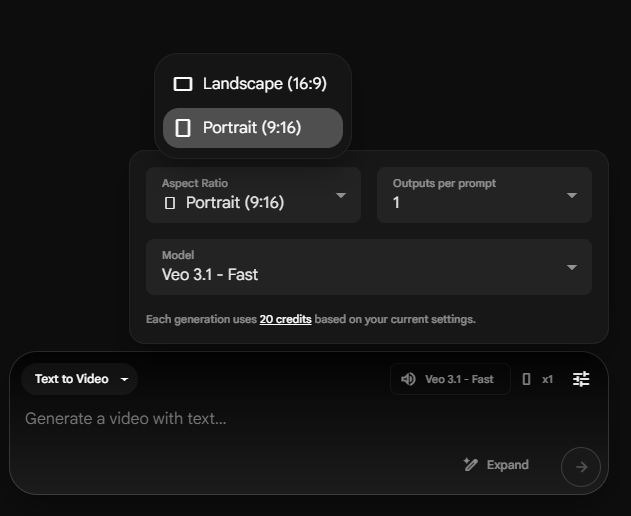Open the Model dropdown
The height and width of the screenshot is (516, 631).
point(369,267)
